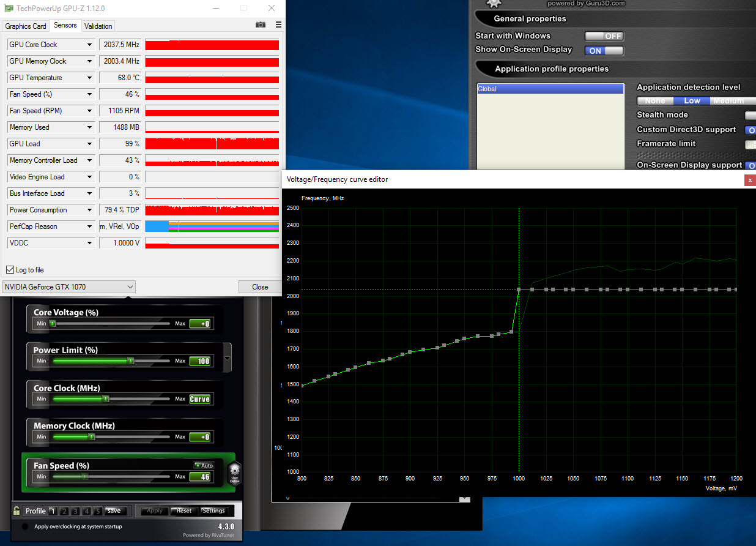
Task: Click the Core Clock slider handle
Action: pos(105,398)
